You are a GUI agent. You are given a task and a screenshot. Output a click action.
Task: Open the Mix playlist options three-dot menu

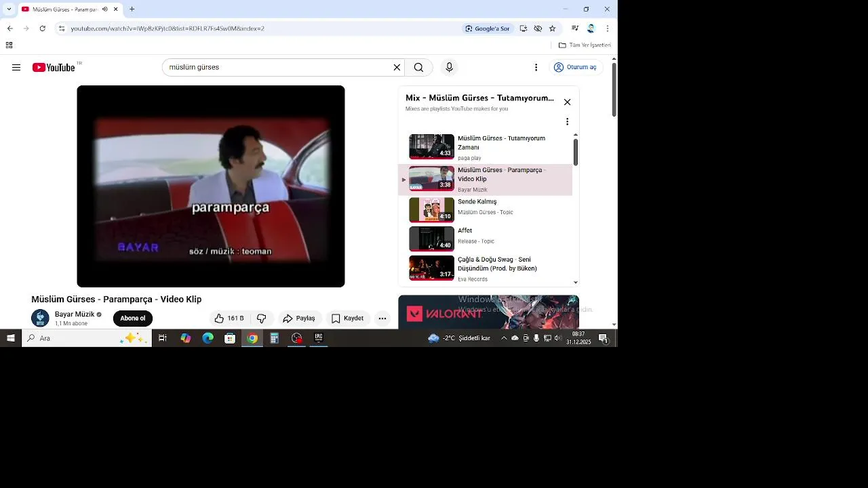[x=567, y=122]
